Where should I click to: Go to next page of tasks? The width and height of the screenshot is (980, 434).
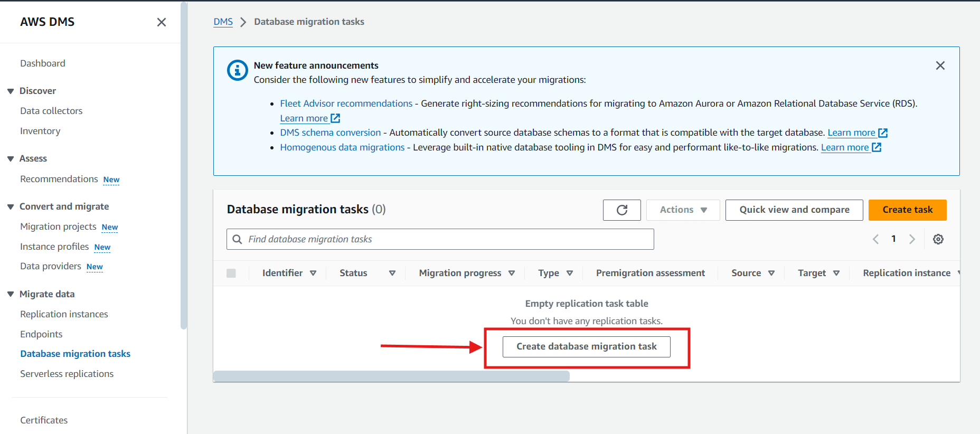pyautogui.click(x=912, y=239)
